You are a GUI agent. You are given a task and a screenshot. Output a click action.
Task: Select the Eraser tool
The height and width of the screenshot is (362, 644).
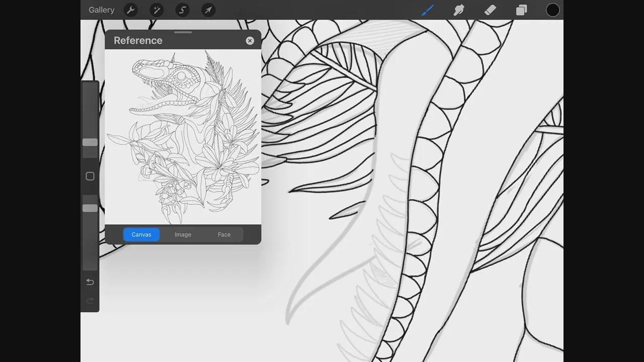tap(490, 10)
